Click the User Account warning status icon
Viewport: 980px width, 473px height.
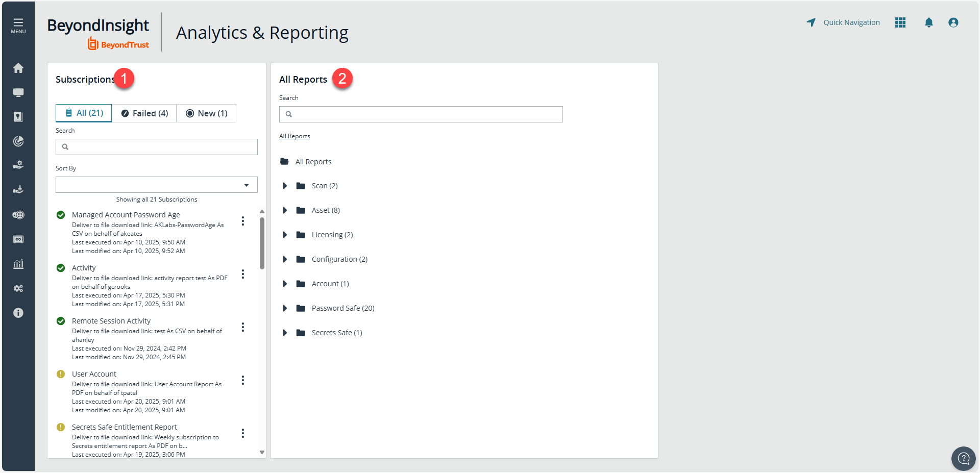tap(61, 374)
